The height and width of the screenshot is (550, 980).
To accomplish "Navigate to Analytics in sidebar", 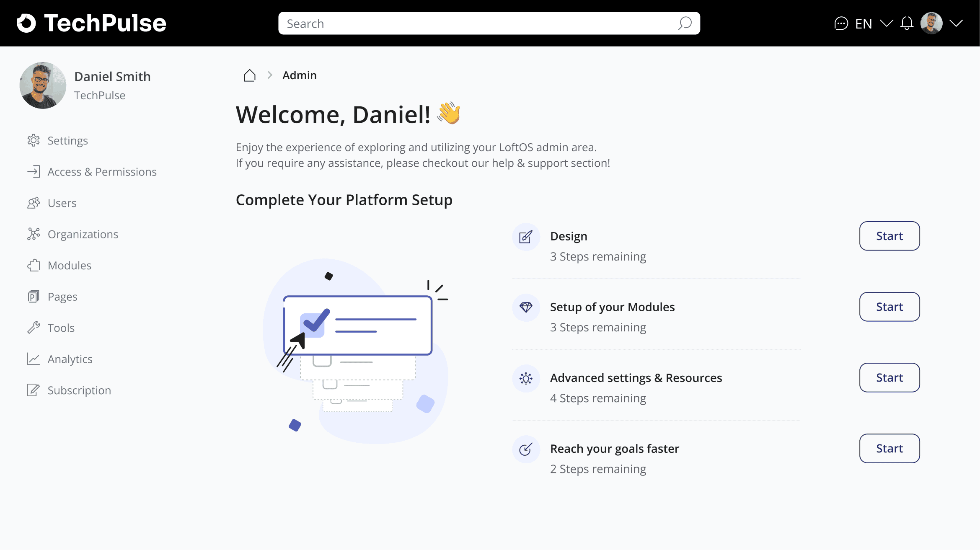I will coord(70,359).
